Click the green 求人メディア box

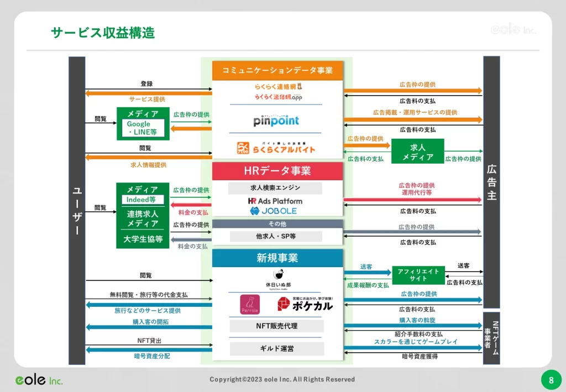417,152
